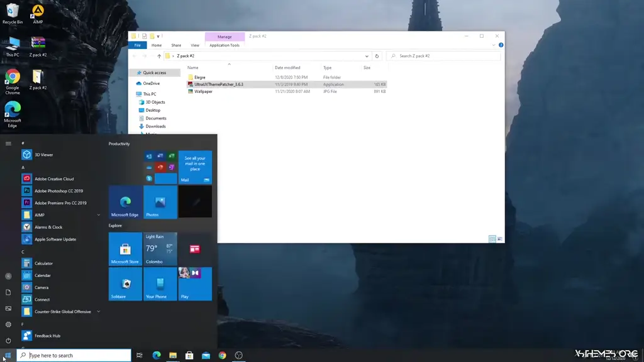This screenshot has width=644, height=362.
Task: Switch to the View ribbon tab
Action: (x=195, y=45)
